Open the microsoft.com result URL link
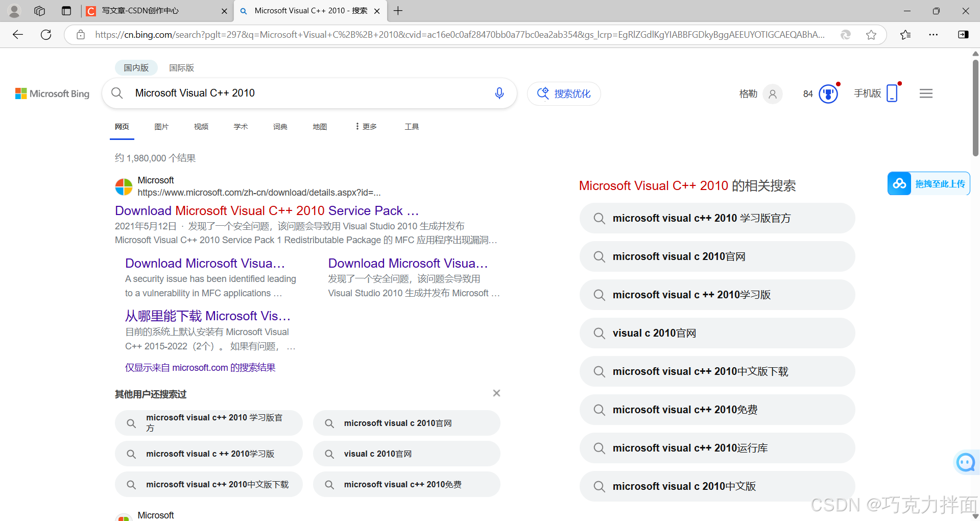Screen dimensions: 980x521 click(259, 193)
